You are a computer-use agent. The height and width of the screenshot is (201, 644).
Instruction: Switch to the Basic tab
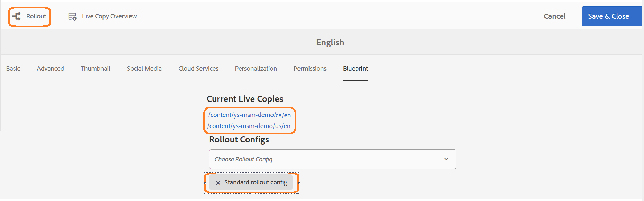(13, 69)
